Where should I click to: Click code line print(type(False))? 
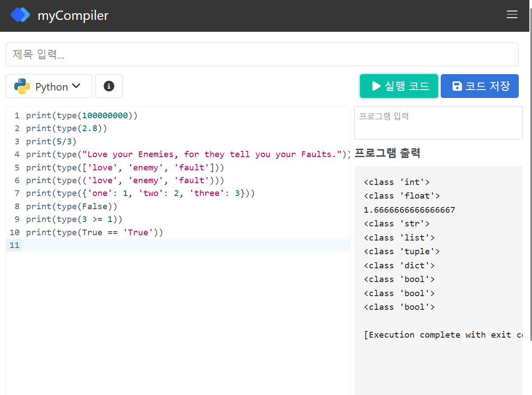point(72,206)
